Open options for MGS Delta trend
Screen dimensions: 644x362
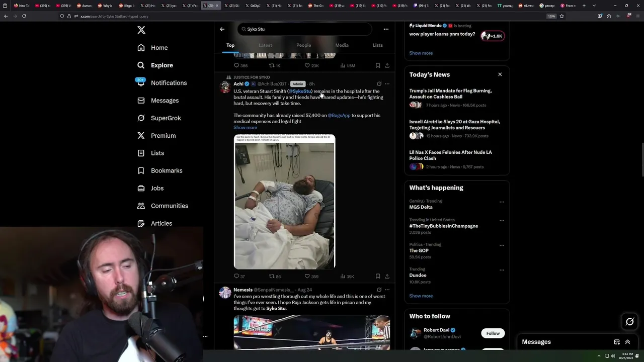(x=502, y=202)
